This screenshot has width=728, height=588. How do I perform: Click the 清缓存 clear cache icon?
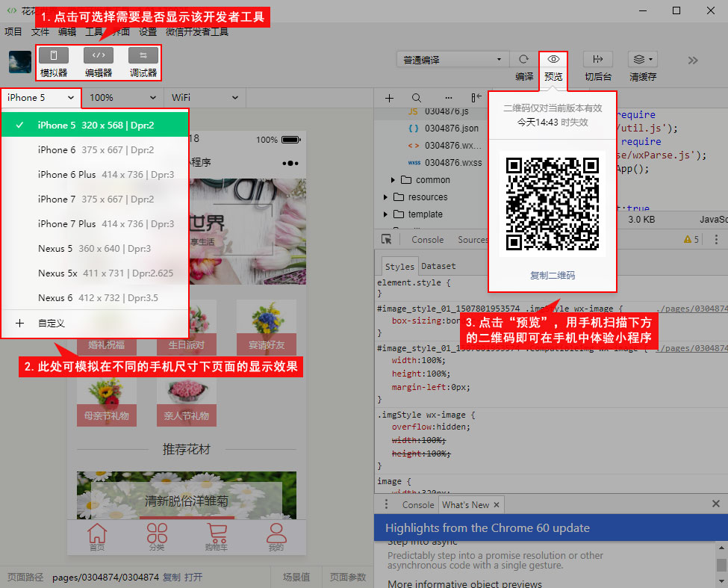(642, 60)
